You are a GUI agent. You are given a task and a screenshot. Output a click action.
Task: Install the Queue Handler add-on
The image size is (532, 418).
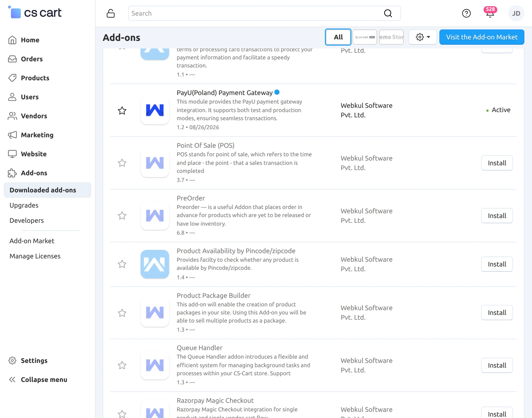[x=497, y=365]
